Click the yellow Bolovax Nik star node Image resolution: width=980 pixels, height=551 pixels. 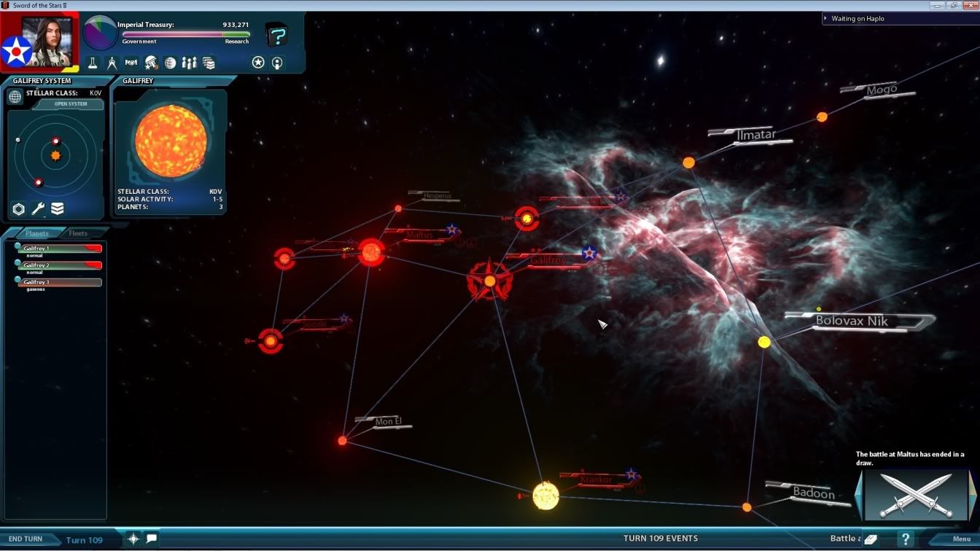[x=764, y=342]
